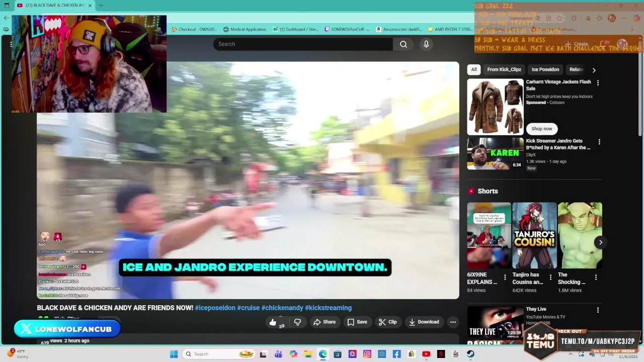Image resolution: width=644 pixels, height=362 pixels.
Task: Launch Steam from taskbar
Action: point(470,354)
